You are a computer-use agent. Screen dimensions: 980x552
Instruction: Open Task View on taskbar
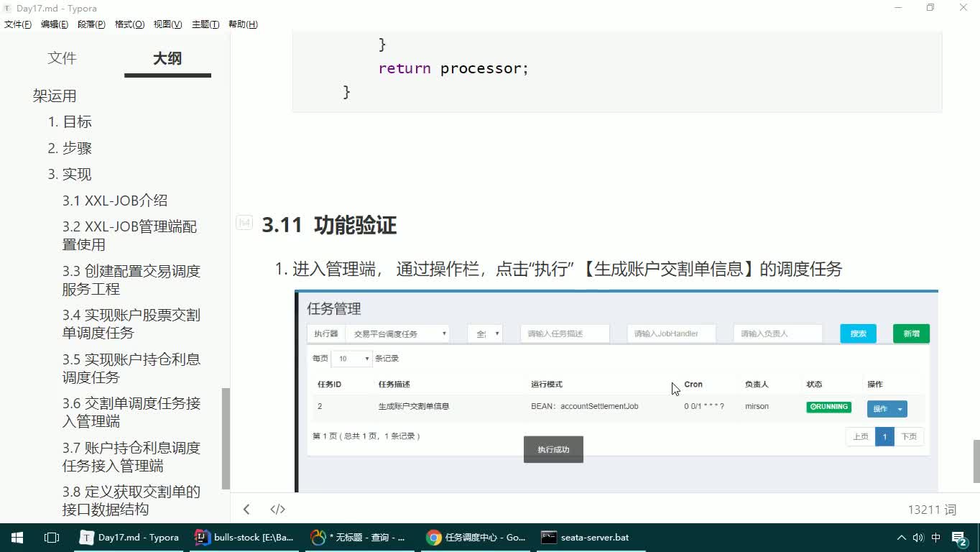pos(52,538)
